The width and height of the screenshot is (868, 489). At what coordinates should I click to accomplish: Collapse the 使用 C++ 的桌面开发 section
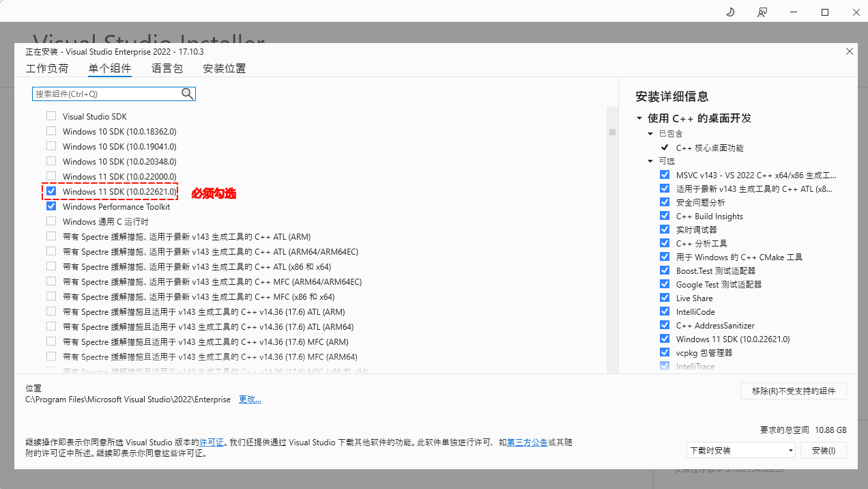[x=639, y=117]
